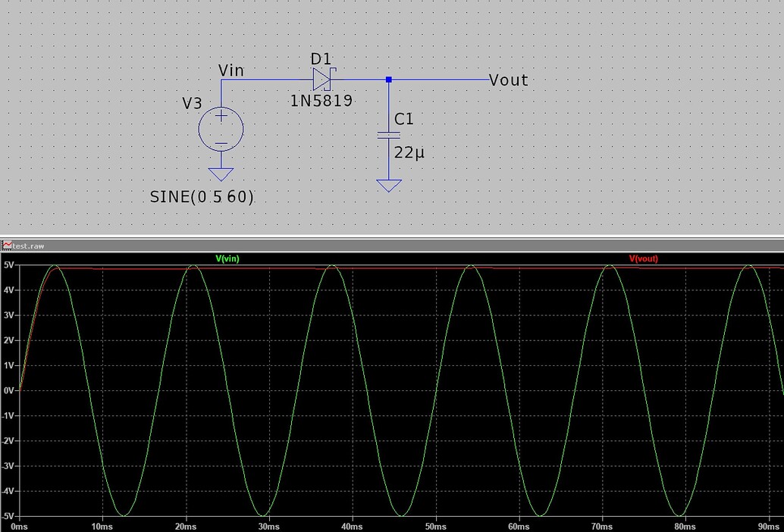
Task: Click the 1N5819 model name to edit it
Action: [321, 100]
